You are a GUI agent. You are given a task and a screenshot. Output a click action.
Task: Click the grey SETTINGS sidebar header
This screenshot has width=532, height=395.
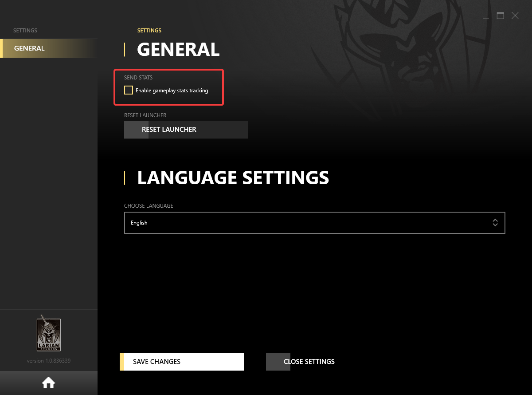click(x=25, y=31)
